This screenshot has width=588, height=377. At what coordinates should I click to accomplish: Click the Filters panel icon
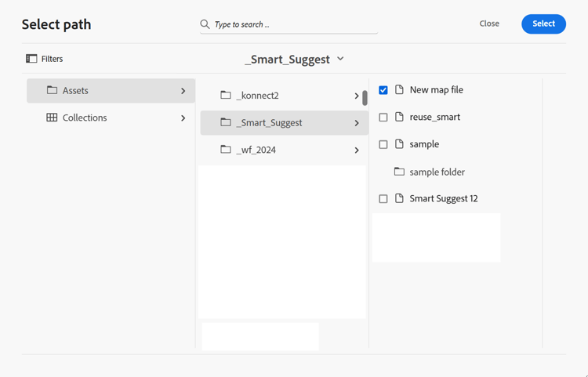(x=31, y=59)
